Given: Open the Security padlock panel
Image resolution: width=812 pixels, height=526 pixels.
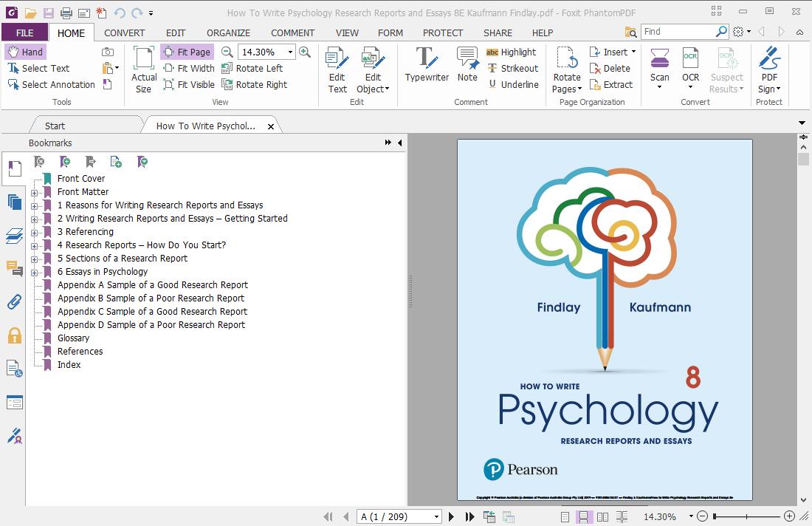Looking at the screenshot, I should coord(15,335).
